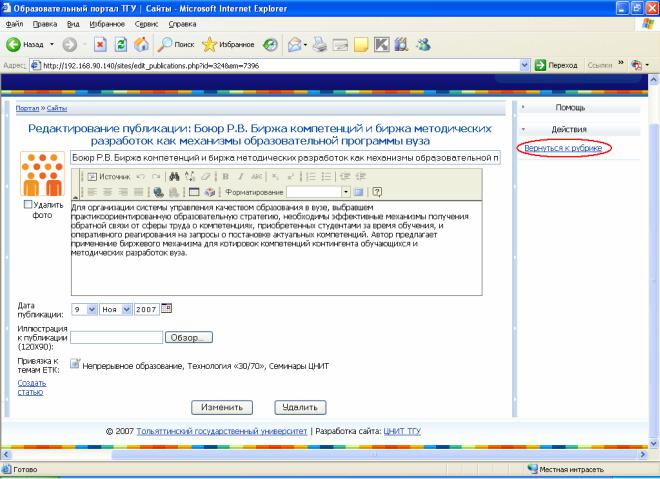660x479 pixels.
Task: Apply superscript formatting in editor
Action: [x=290, y=177]
